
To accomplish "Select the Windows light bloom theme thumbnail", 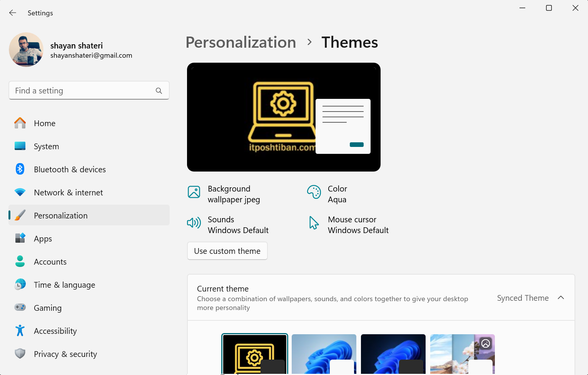I will coord(324,354).
